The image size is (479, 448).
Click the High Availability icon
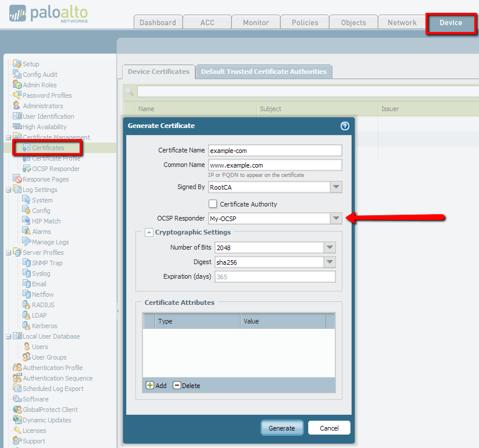tap(17, 126)
